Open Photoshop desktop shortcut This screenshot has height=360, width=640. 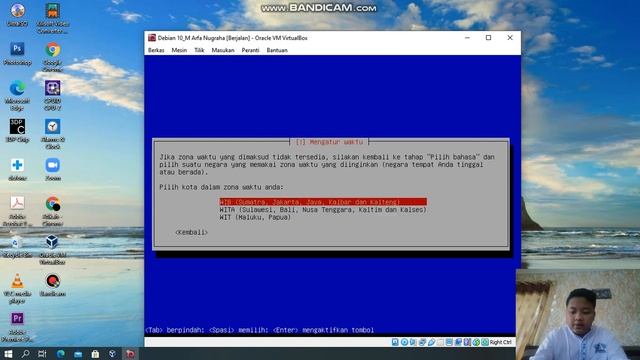(x=17, y=54)
